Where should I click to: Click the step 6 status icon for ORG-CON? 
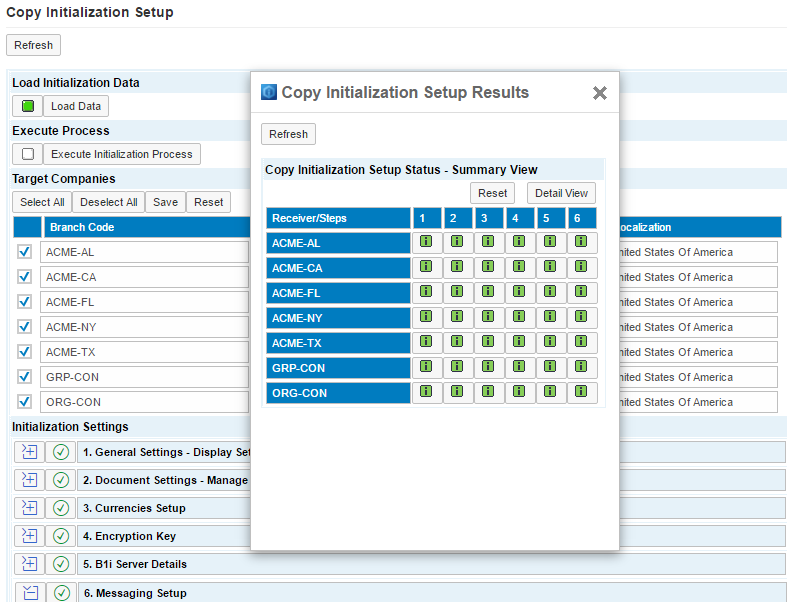581,392
